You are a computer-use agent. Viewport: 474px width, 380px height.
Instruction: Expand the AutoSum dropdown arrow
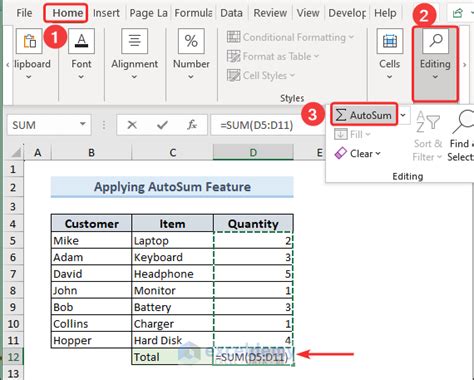[x=403, y=115]
